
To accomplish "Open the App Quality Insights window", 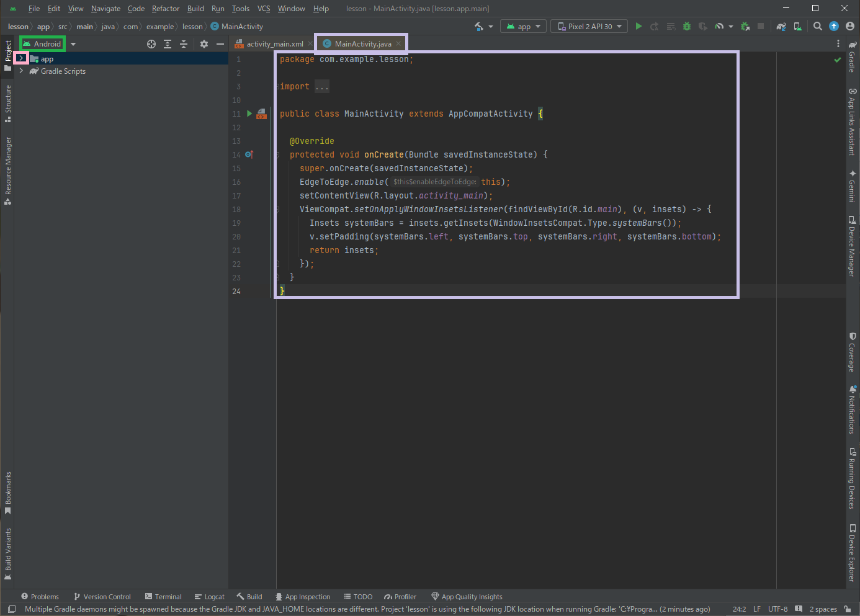I will [467, 597].
